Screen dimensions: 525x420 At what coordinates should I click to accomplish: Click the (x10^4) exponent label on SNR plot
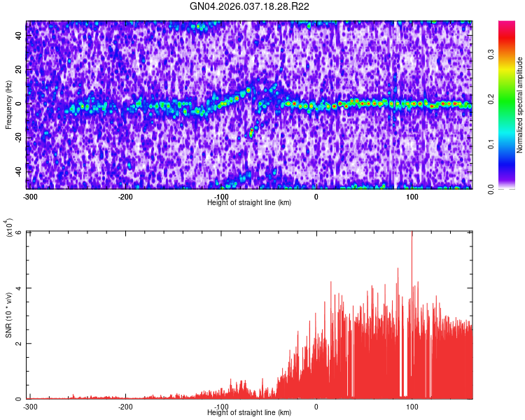click(x=10, y=228)
